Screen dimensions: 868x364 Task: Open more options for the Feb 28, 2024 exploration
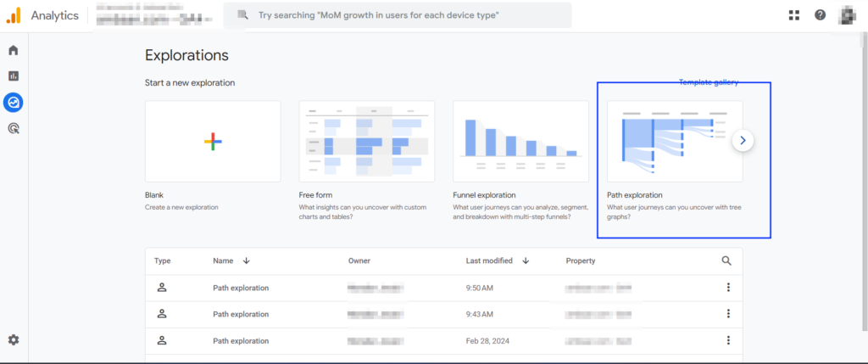click(728, 340)
